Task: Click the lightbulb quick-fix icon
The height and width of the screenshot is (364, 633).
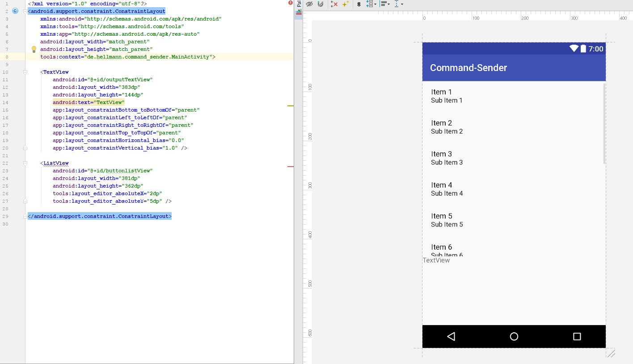Action: (x=33, y=49)
